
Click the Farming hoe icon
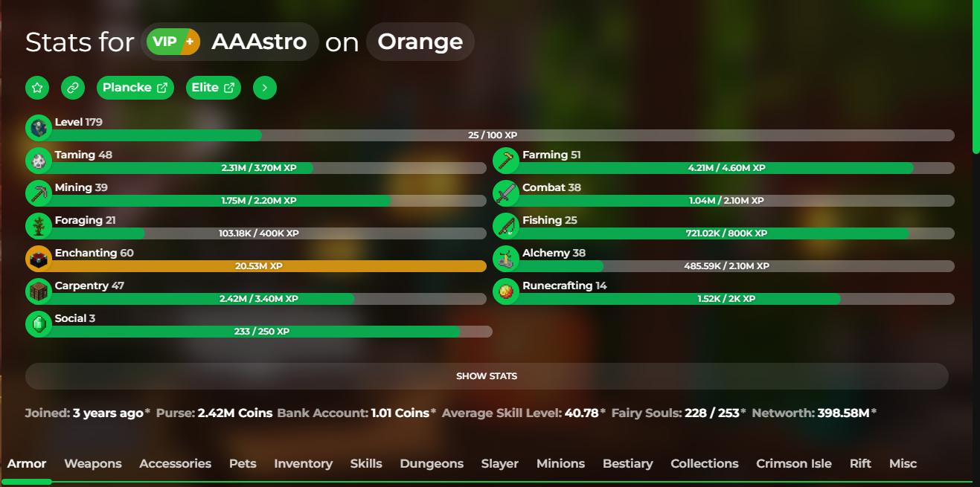pos(506,161)
